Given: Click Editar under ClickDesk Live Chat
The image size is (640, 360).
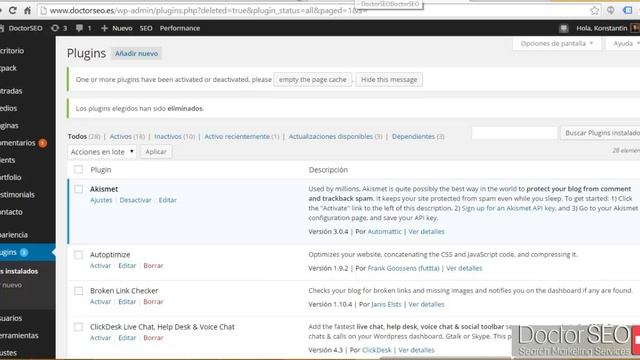Looking at the screenshot, I should tap(127, 338).
